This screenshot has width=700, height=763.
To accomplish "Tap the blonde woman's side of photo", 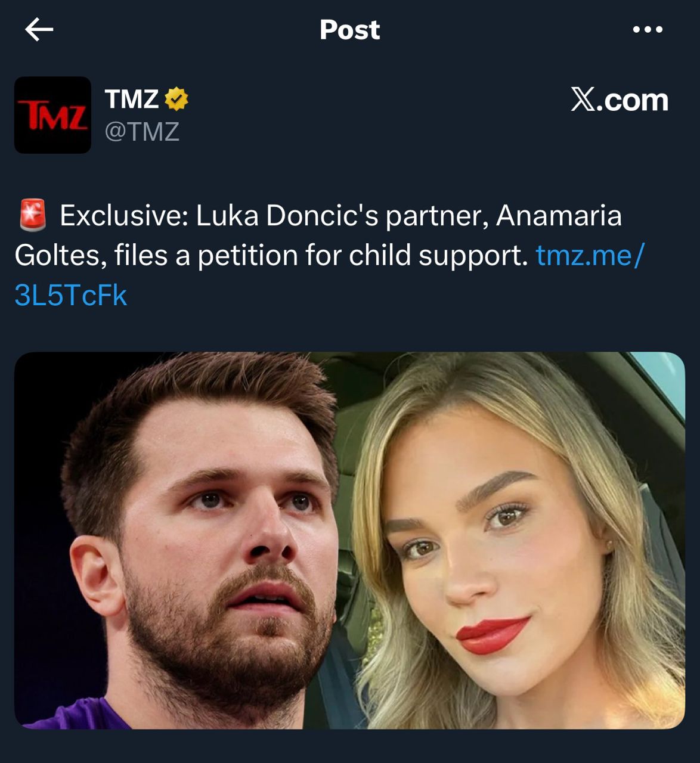I will 513,540.
